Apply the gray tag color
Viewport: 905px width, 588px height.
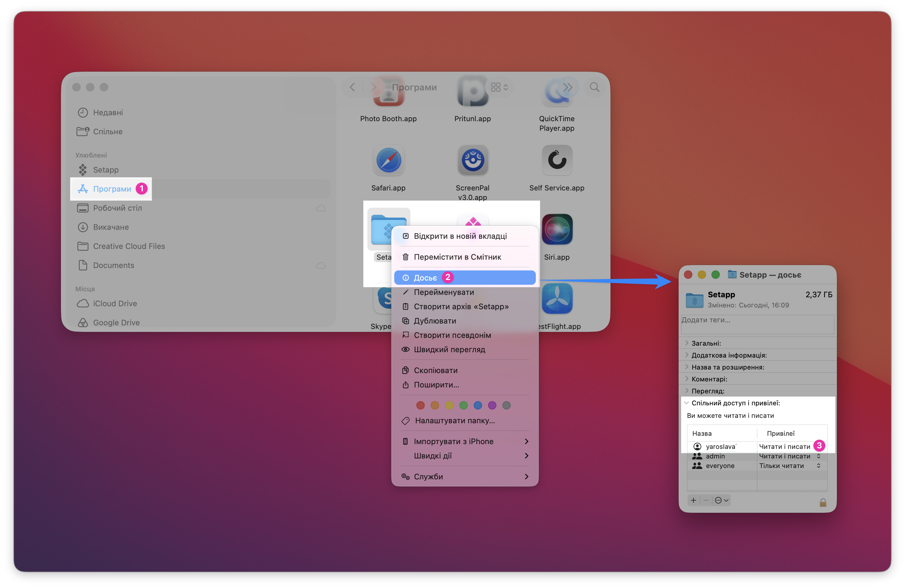pyautogui.click(x=507, y=405)
